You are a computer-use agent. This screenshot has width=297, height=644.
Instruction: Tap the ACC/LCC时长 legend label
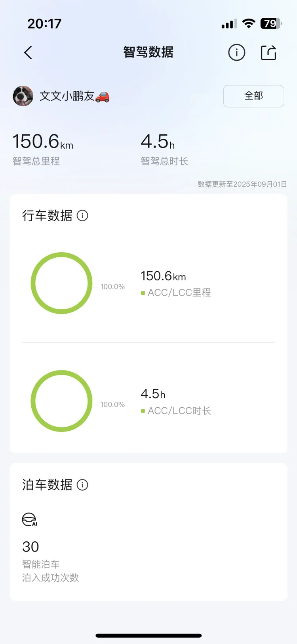click(x=179, y=411)
